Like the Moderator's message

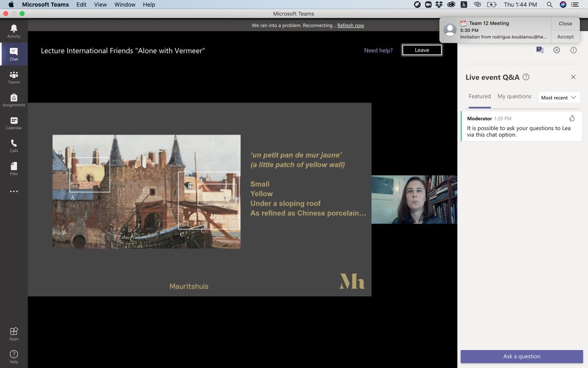[572, 118]
